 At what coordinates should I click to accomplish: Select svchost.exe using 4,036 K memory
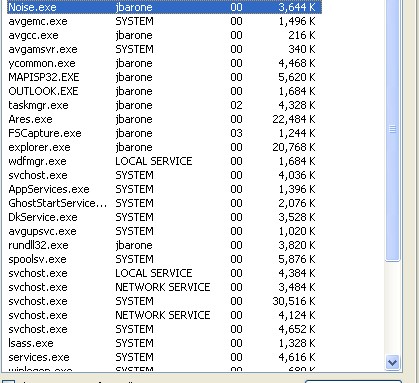coord(164,175)
